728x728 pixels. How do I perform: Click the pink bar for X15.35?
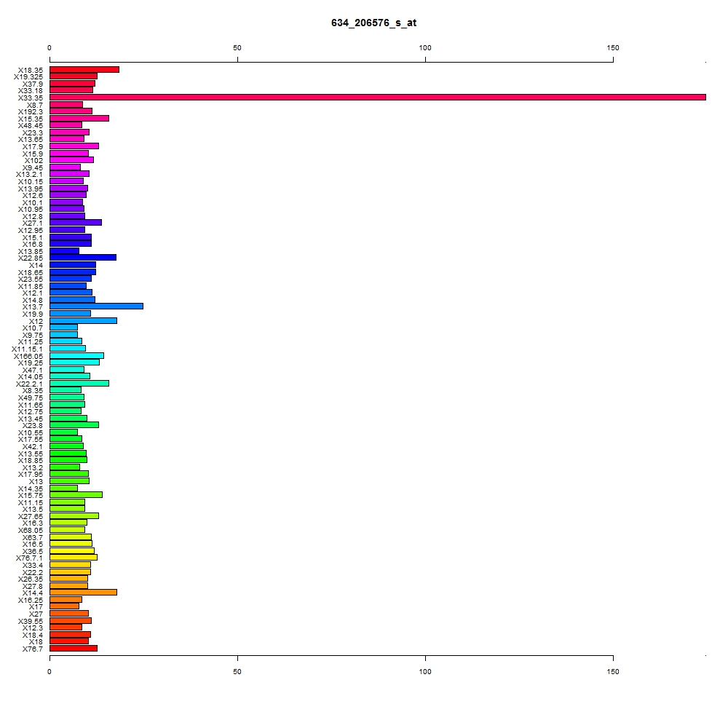click(x=79, y=119)
